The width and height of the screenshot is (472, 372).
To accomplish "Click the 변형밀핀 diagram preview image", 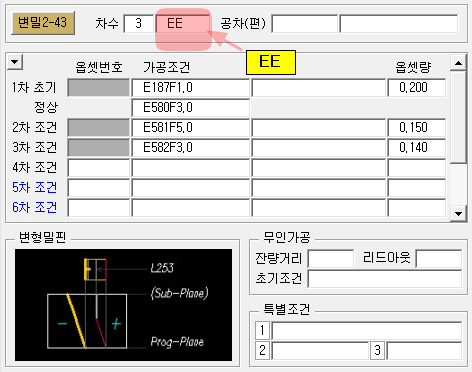I will tap(123, 305).
